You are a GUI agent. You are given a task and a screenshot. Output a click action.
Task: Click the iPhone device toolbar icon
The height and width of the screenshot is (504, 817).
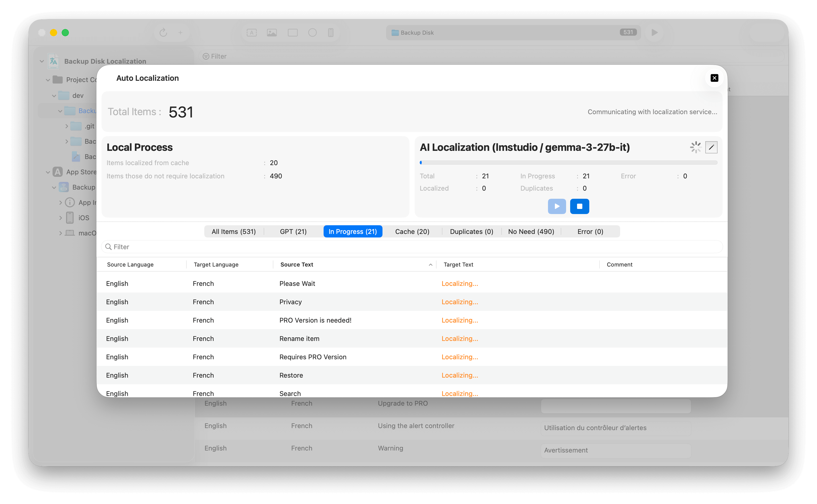tap(331, 33)
